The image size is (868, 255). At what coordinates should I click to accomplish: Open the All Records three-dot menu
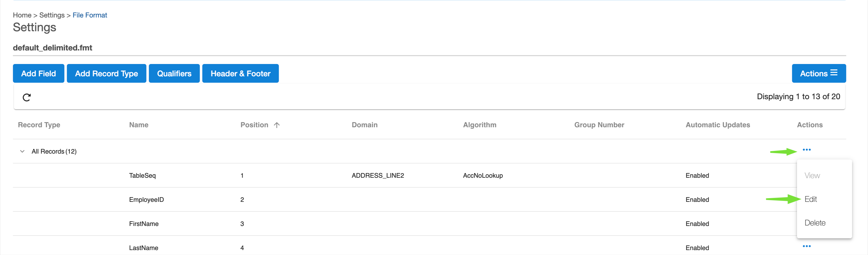[x=806, y=150]
